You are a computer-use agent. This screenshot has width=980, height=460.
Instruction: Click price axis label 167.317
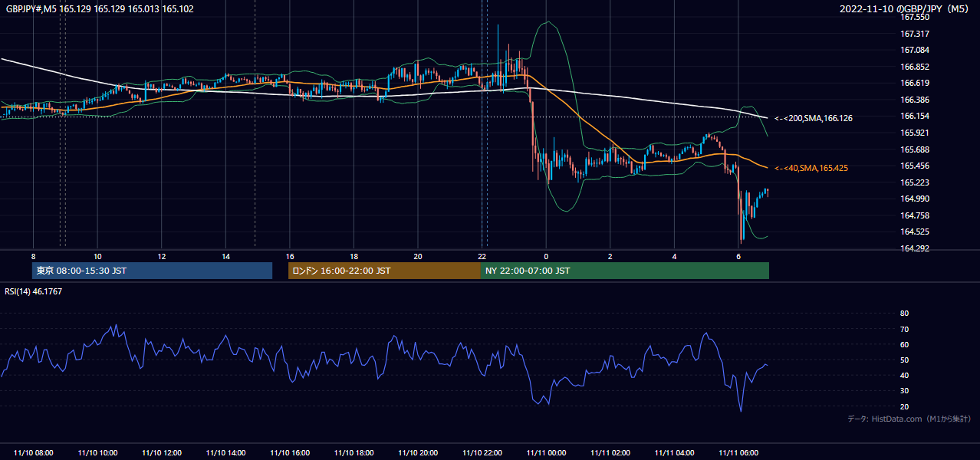[915, 34]
